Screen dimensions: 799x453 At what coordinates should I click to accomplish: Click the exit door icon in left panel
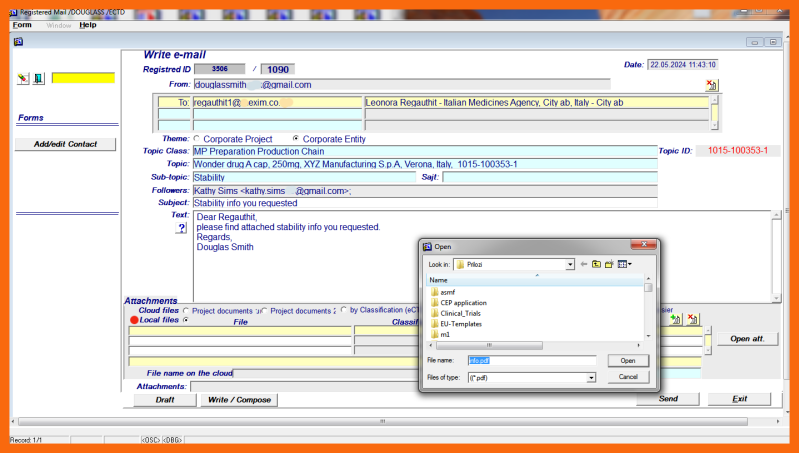coord(38,78)
